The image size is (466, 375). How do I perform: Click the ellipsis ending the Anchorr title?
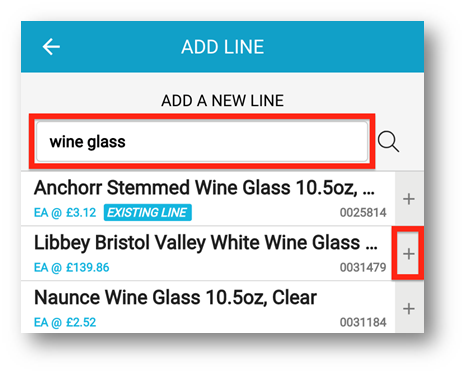tap(369, 193)
